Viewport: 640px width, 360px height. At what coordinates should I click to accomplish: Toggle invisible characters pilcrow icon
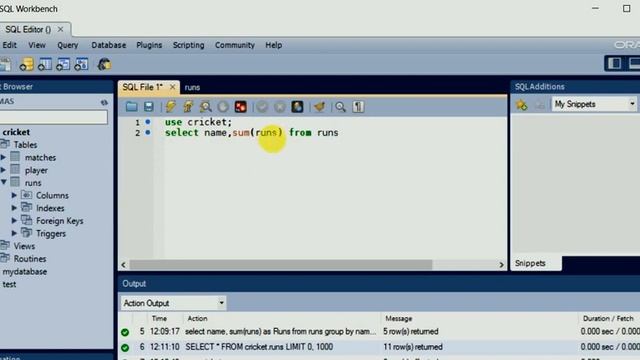[358, 107]
